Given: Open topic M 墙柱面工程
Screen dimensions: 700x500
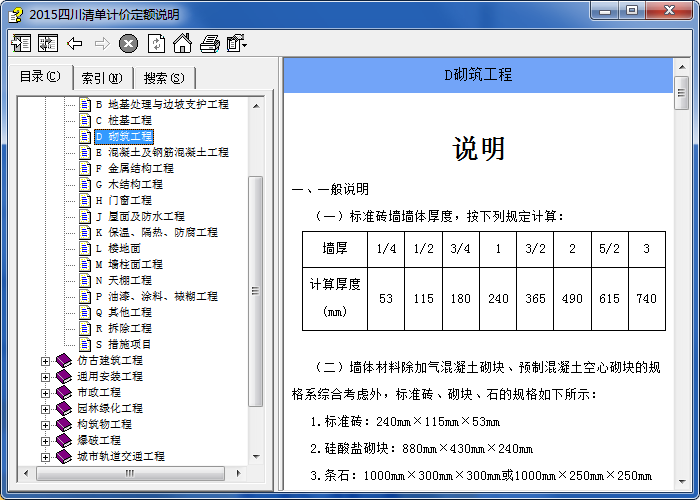Looking at the screenshot, I should click(129, 265).
